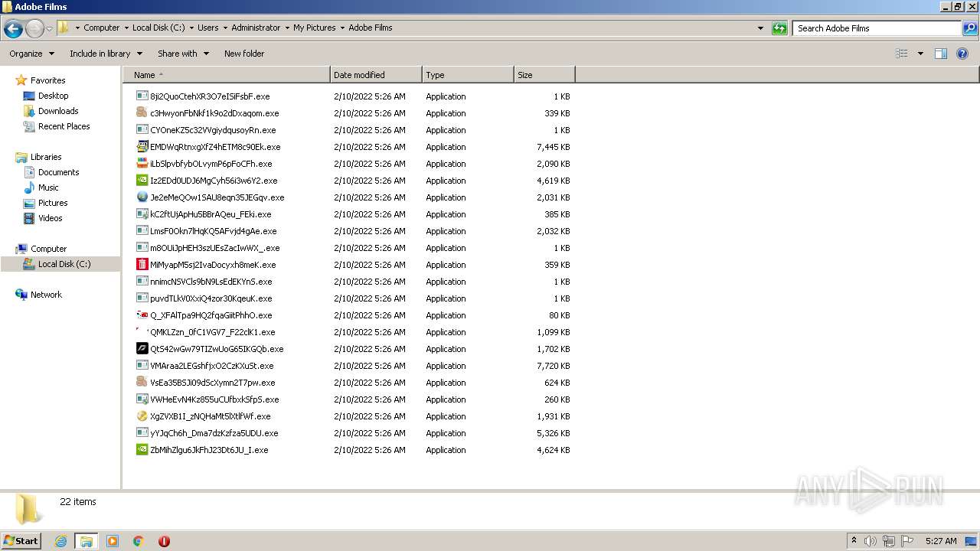Sort files by the Size column
The width and height of the screenshot is (980, 551).
[x=544, y=75]
